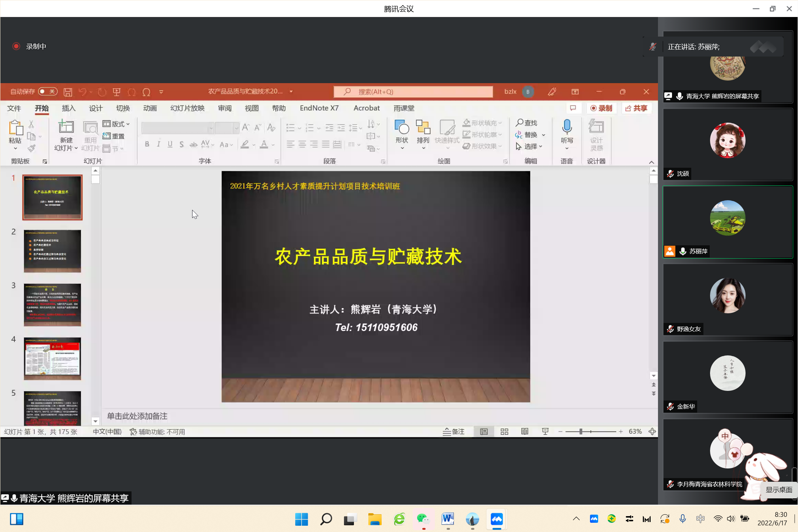The width and height of the screenshot is (798, 532).
Task: Click the Format Painter brush icon
Action: tap(31, 149)
